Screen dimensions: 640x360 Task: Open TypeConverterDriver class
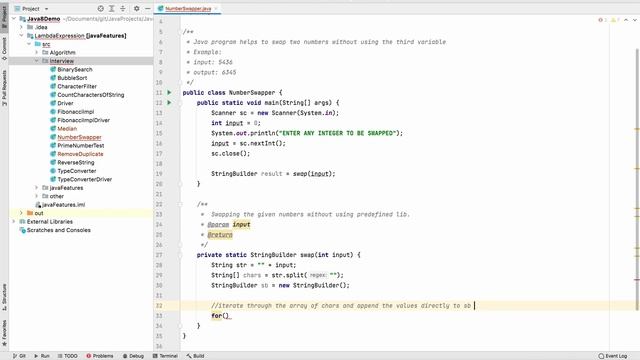pyautogui.click(x=84, y=180)
